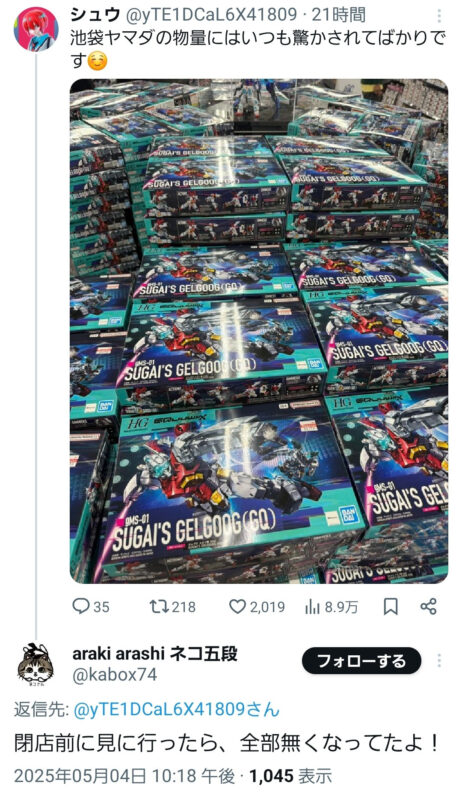Open handle @yTE1DCaL6X41809 in tweet header

click(x=211, y=15)
